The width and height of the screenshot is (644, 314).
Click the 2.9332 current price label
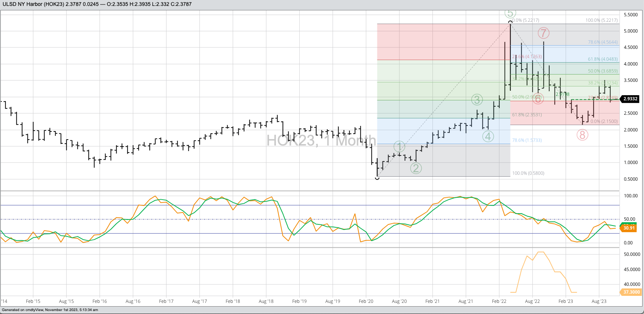point(630,99)
